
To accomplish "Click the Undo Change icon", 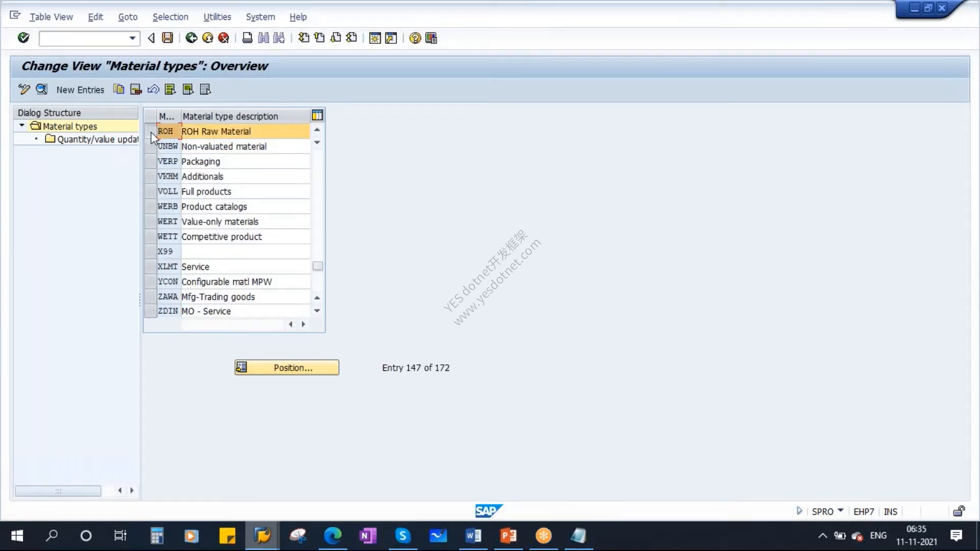I will (x=153, y=89).
